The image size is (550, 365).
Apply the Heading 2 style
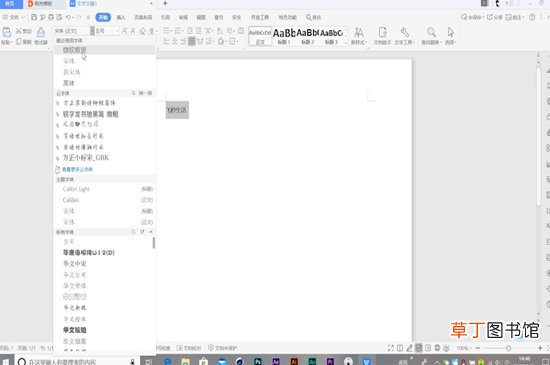(308, 36)
